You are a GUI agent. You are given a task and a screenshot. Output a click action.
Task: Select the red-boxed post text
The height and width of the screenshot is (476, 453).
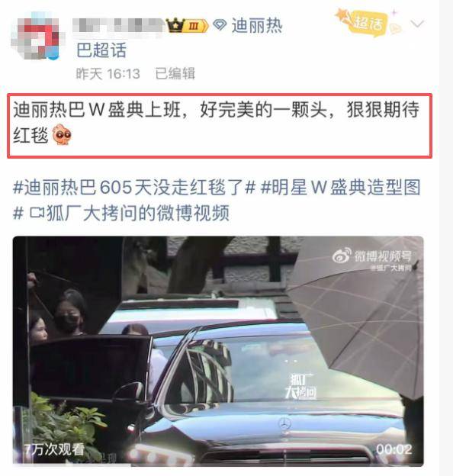pos(220,126)
